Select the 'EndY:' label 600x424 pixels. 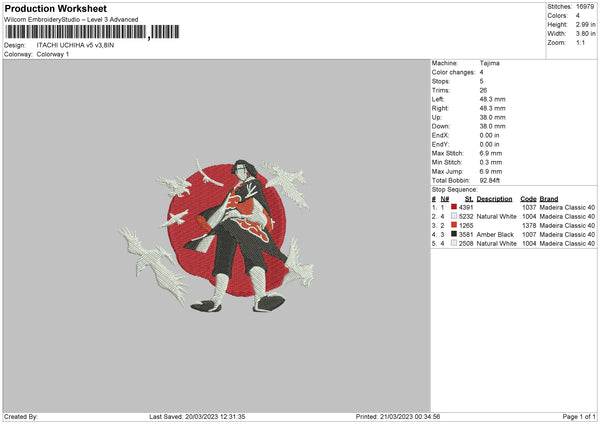point(440,144)
